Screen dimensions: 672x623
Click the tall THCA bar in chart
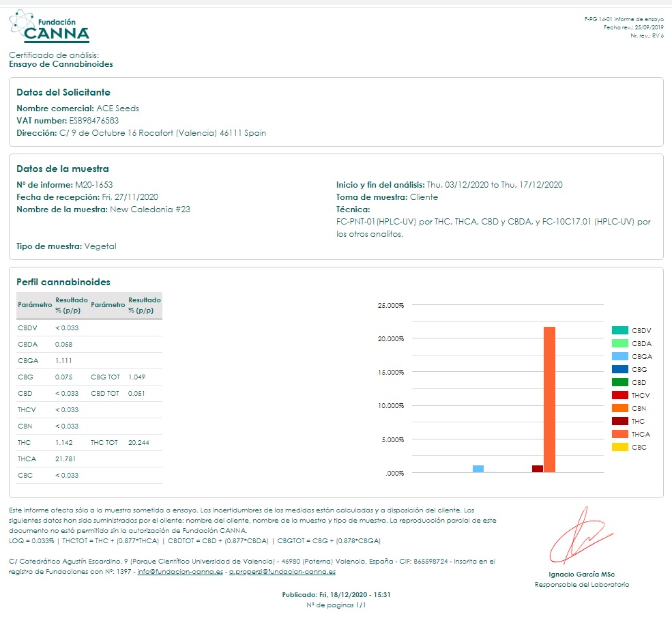click(x=549, y=400)
